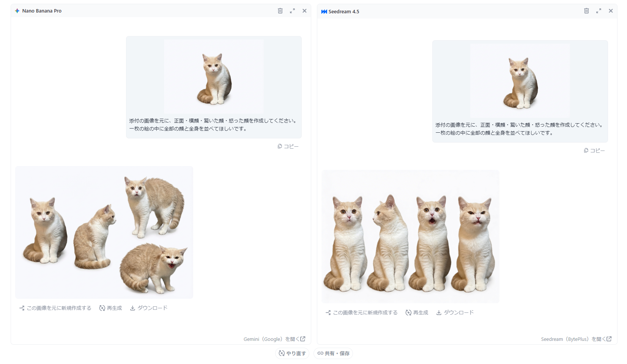Open Seedream (BytePlus) via the external link
Image resolution: width=627 pixels, height=364 pixels.
point(575,339)
